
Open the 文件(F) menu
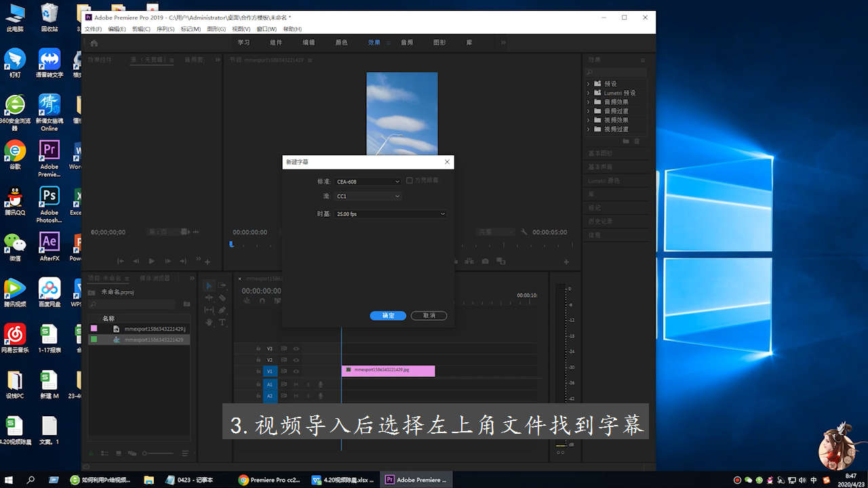pos(93,29)
